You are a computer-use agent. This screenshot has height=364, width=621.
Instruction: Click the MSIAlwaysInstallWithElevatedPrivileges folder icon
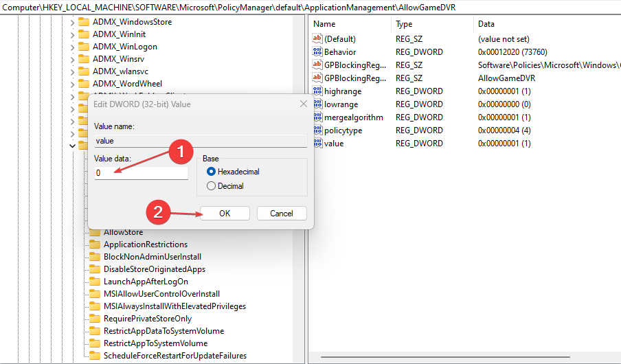point(95,306)
